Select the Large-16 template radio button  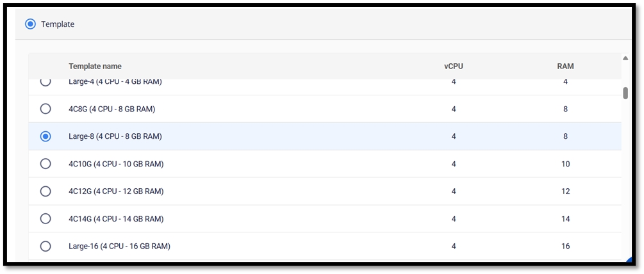coord(45,246)
